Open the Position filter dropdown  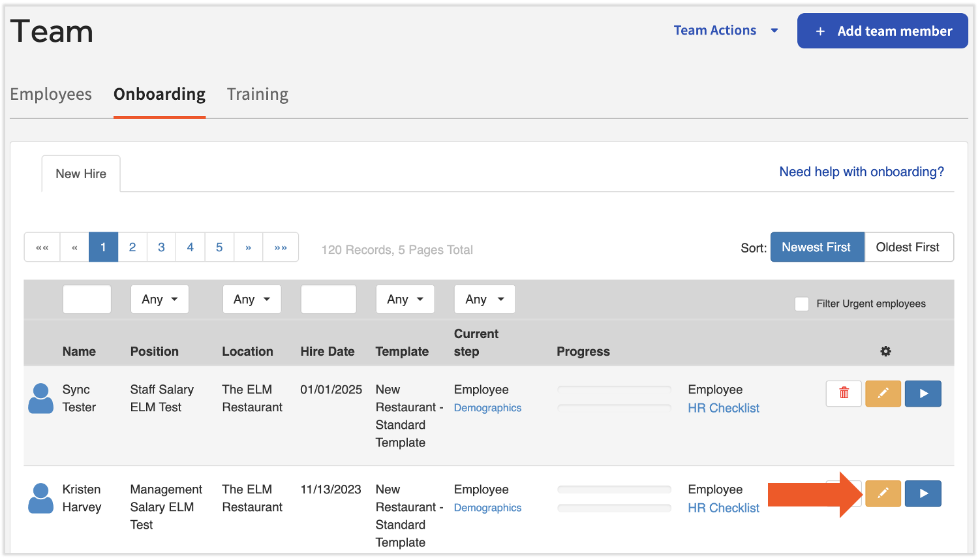coord(159,299)
